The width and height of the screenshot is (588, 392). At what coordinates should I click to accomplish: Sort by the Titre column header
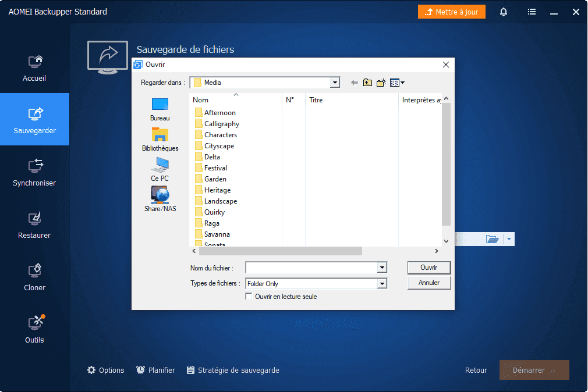(x=352, y=100)
